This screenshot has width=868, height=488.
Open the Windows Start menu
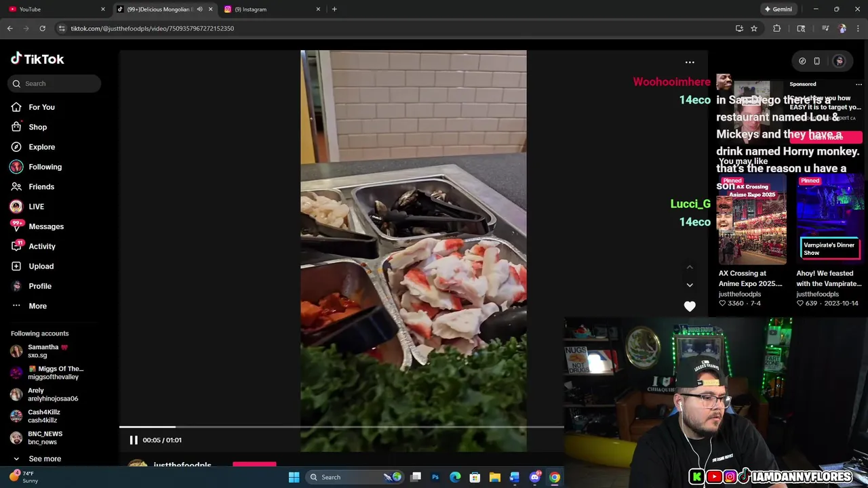tap(294, 477)
